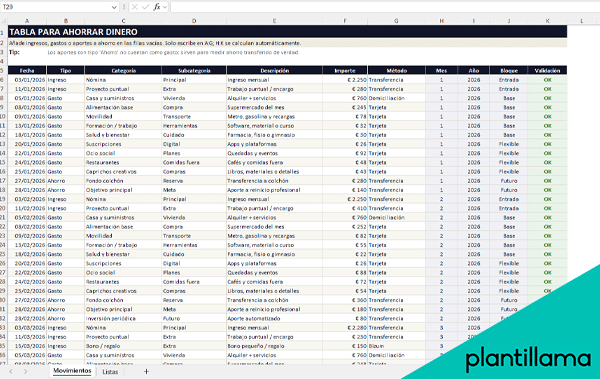Click the Categoría column header cell
The width and height of the screenshot is (600, 379).
point(123,70)
